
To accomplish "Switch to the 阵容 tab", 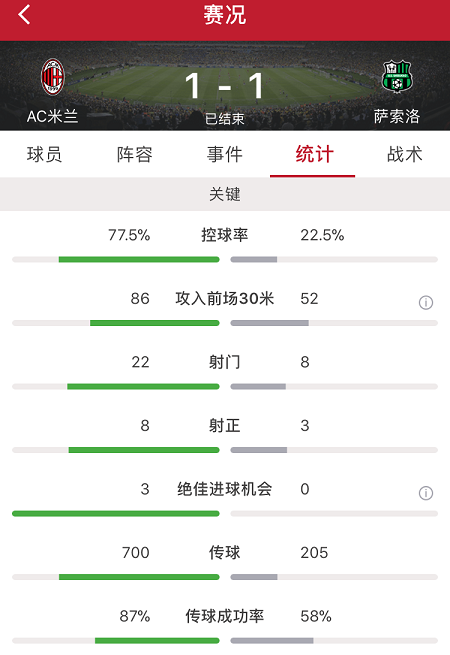I will [135, 154].
